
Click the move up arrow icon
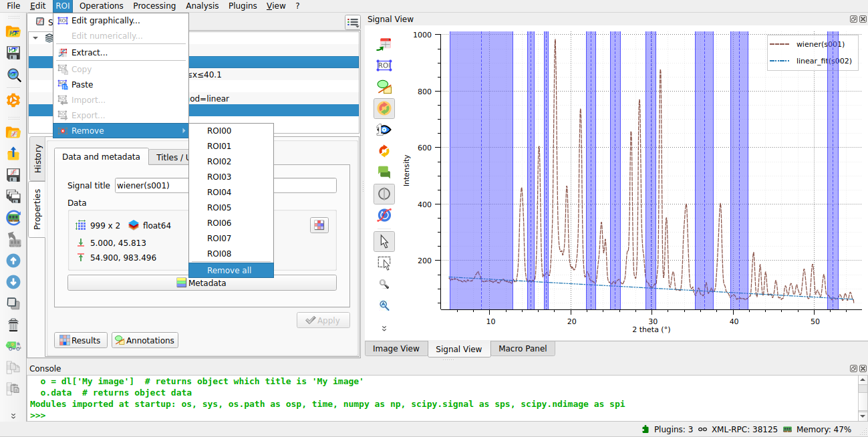(13, 261)
